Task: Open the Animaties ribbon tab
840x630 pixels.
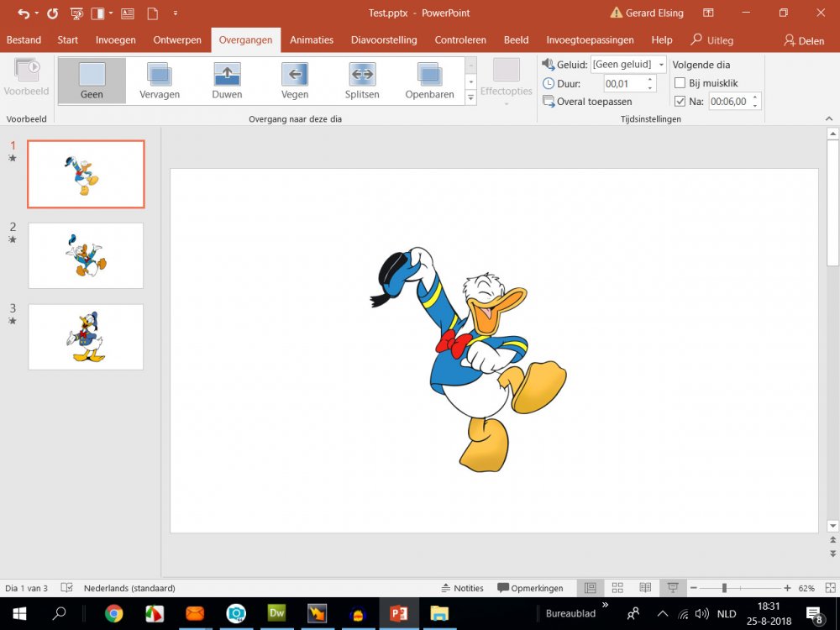Action: coord(312,40)
